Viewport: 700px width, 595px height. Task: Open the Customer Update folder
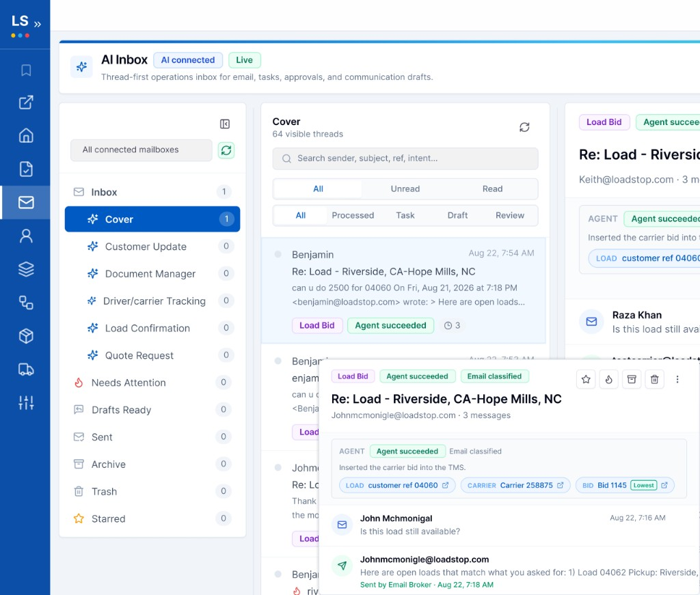(x=152, y=246)
